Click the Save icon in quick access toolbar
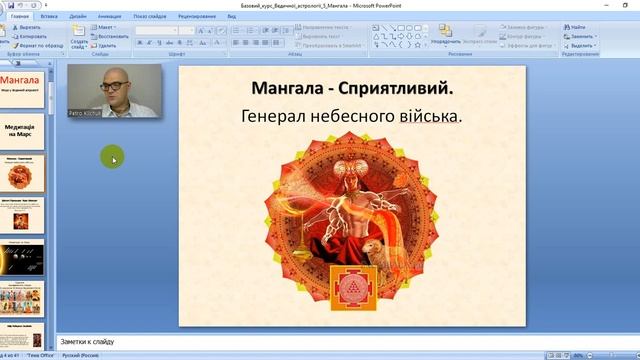This screenshot has height=360, width=640. tap(11, 5)
